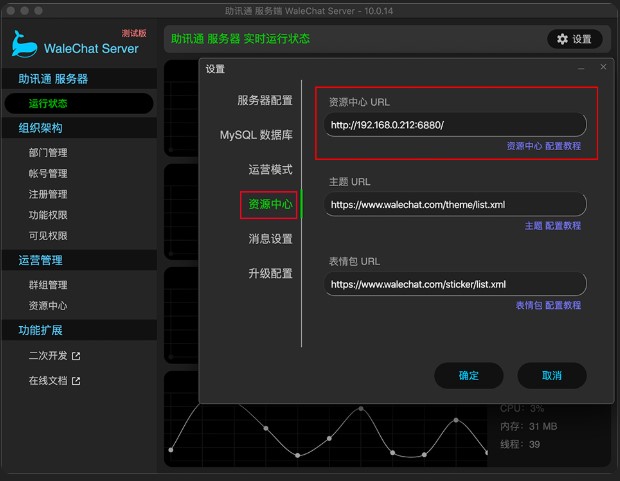Viewport: 620px width, 481px height.
Task: Close the 设置 dialog with X
Action: coord(603,67)
